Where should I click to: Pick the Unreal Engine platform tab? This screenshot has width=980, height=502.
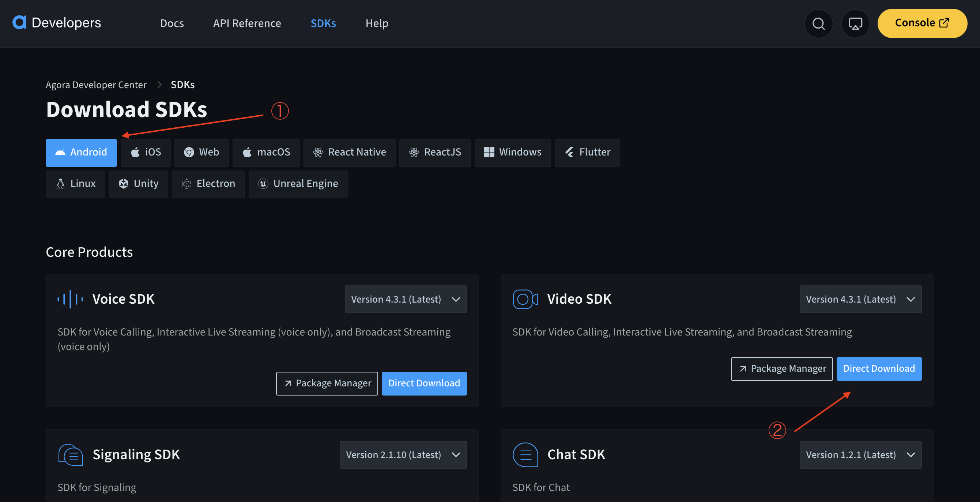(x=298, y=184)
